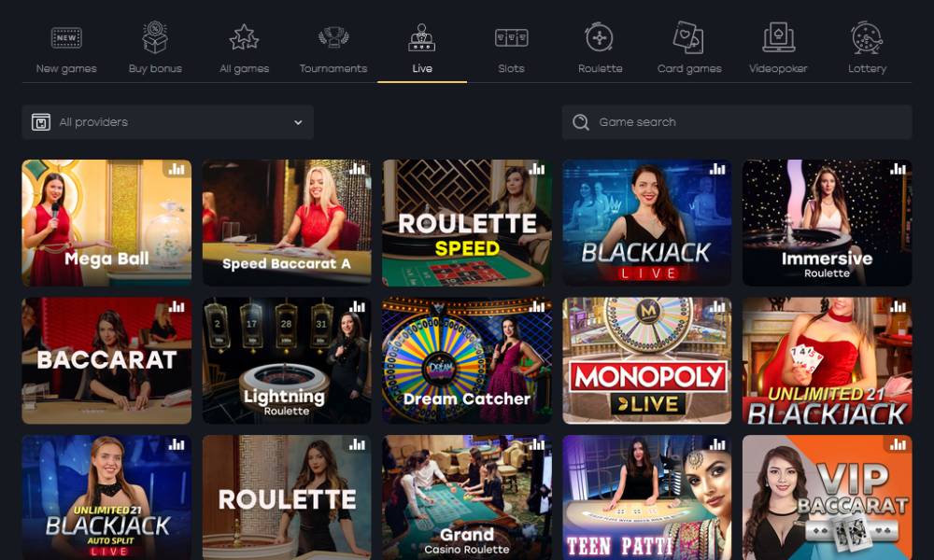Open the Lightning Roulette game tile

coord(287,360)
